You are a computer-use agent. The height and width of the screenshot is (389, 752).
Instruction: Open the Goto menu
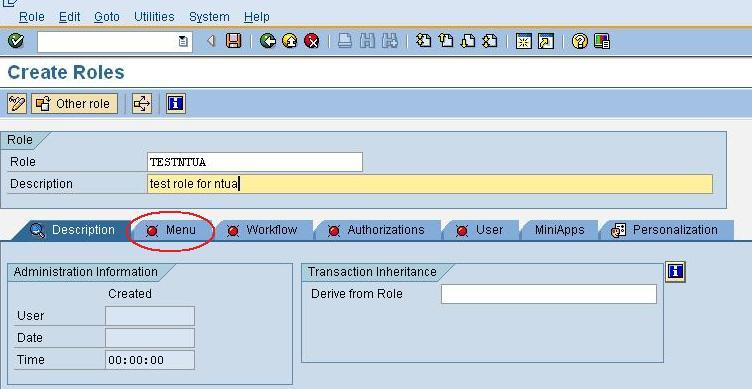click(x=106, y=17)
